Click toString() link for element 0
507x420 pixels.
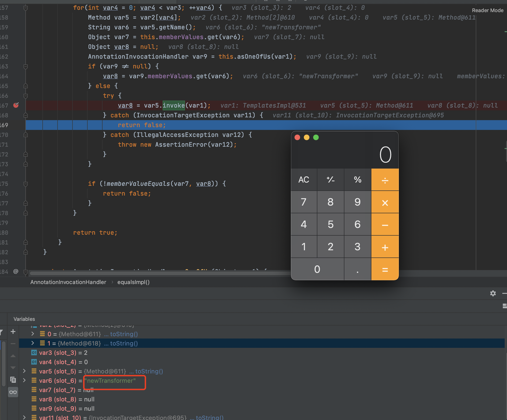(x=124, y=334)
